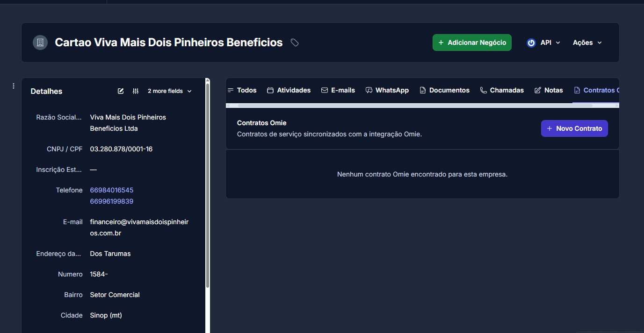
Task: Click the tag icon next to company name
Action: pos(295,43)
